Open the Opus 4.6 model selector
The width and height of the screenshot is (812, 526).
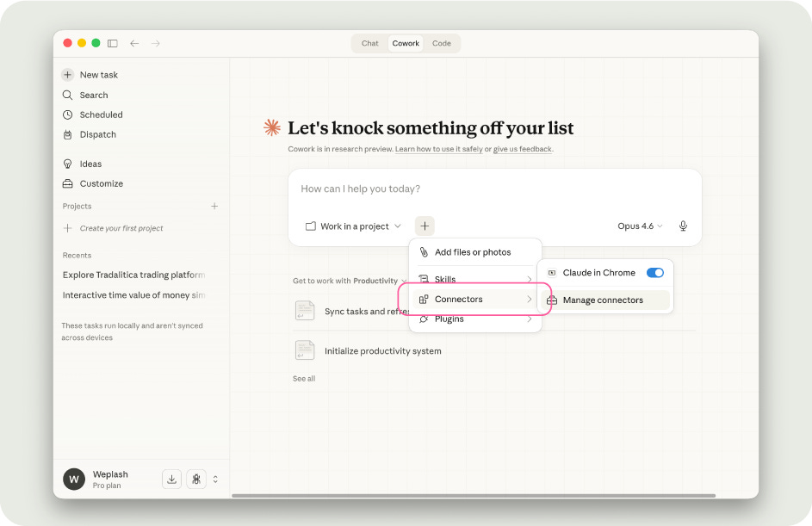640,226
